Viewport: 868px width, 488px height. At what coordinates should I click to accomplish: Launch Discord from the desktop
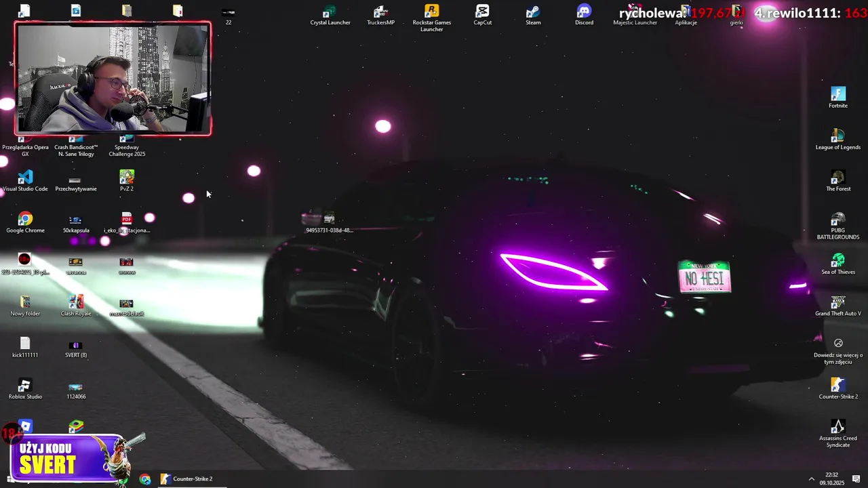584,16
